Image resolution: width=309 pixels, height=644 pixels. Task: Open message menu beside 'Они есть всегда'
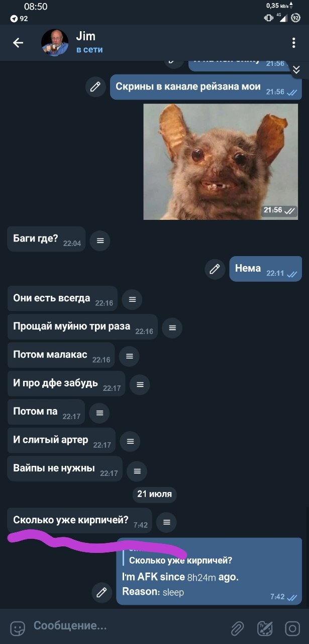pos(132,299)
